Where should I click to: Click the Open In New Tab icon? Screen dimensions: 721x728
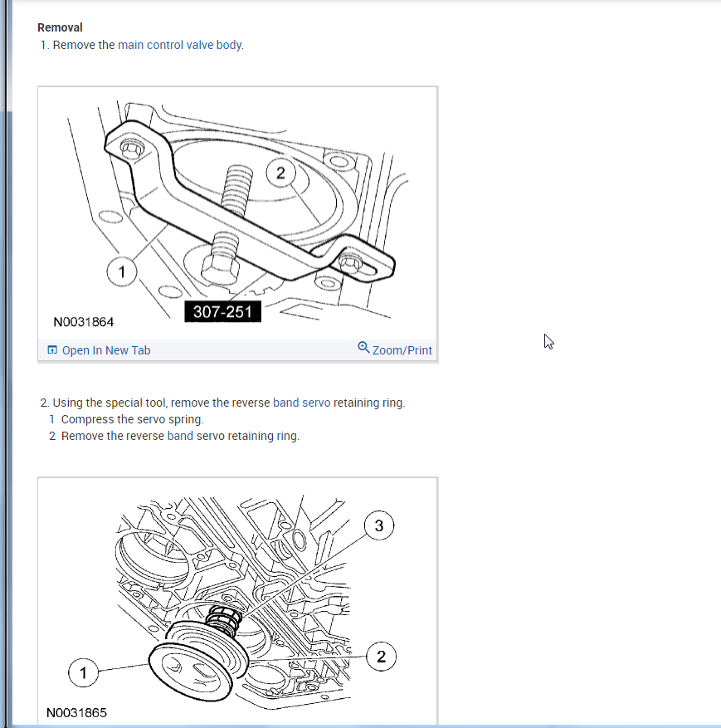[x=52, y=349]
